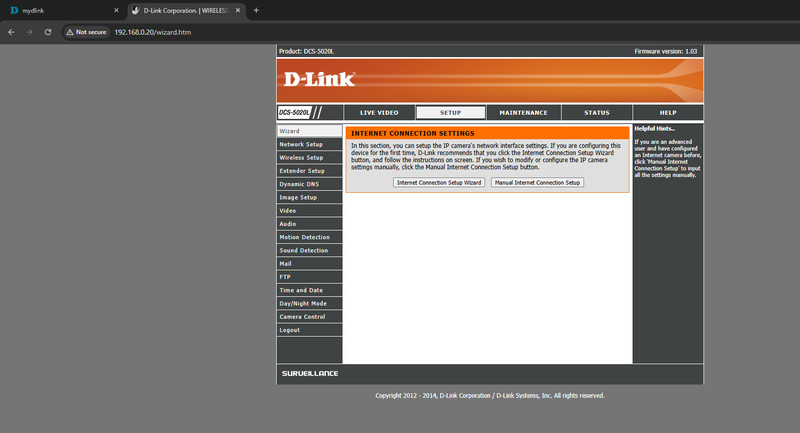The width and height of the screenshot is (800, 433).
Task: Open Extender Setup in the sidebar
Action: click(x=309, y=171)
